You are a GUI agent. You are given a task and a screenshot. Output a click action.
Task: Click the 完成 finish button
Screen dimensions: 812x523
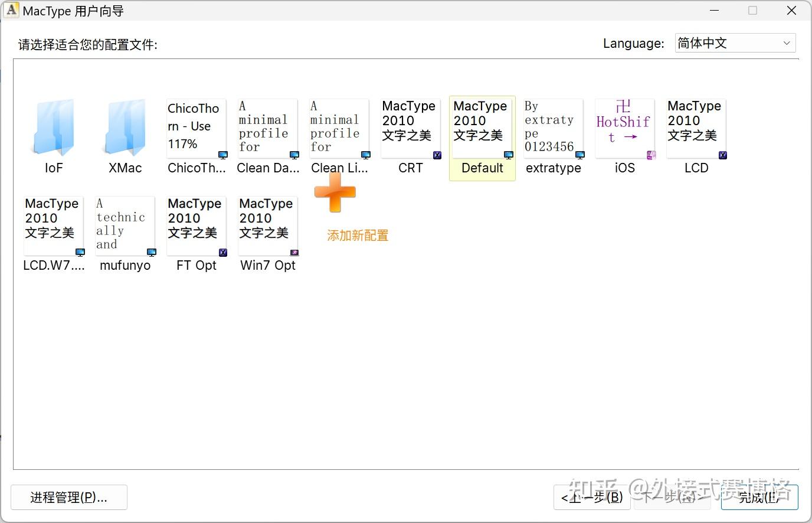coord(758,497)
